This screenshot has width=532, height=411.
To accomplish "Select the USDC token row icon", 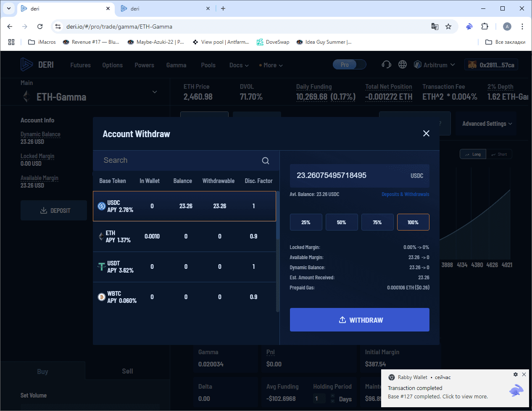I will tap(102, 206).
